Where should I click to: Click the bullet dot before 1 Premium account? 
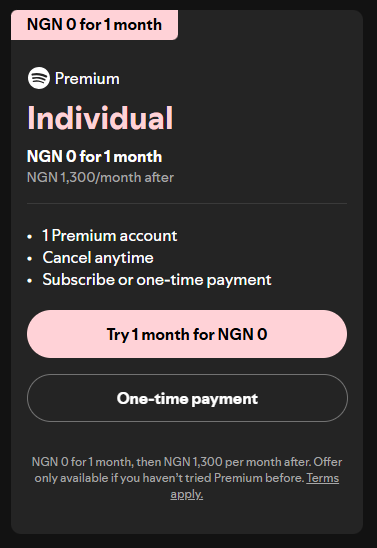point(30,237)
